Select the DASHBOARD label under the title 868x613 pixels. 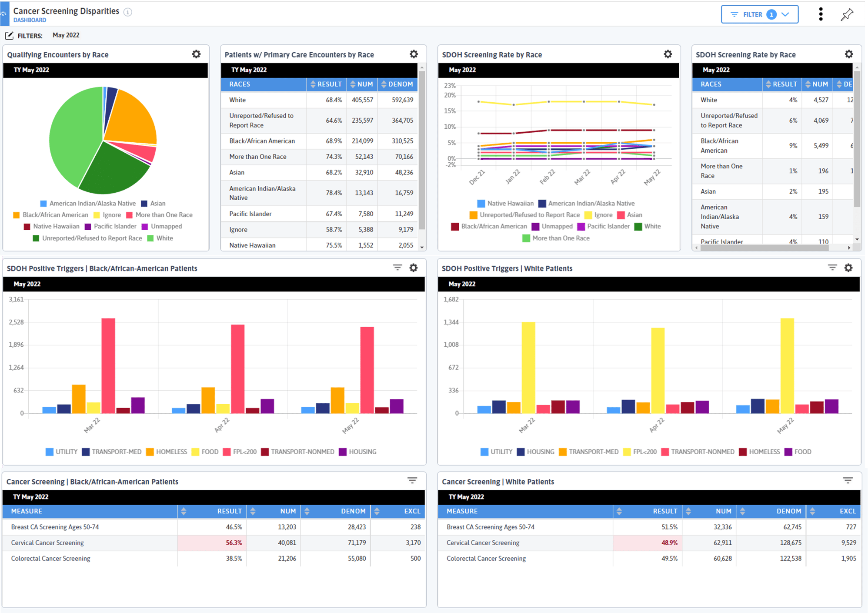[30, 20]
